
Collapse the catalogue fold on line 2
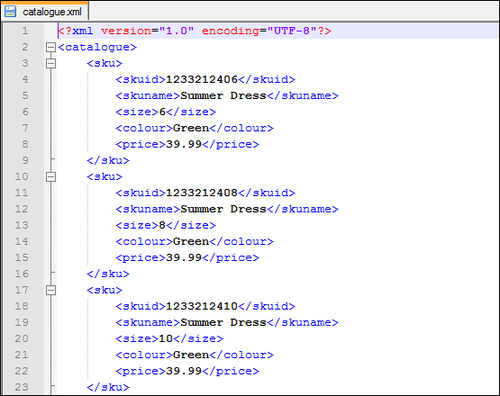pos(51,47)
